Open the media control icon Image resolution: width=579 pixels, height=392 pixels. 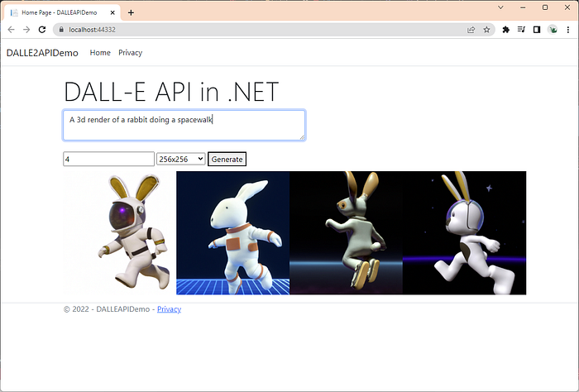coord(521,30)
